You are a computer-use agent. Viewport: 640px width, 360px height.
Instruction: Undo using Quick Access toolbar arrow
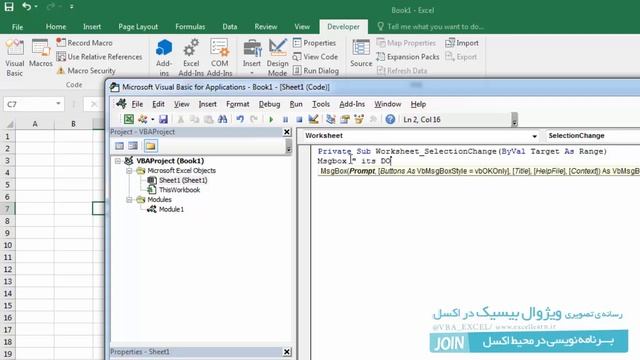tap(26, 7)
